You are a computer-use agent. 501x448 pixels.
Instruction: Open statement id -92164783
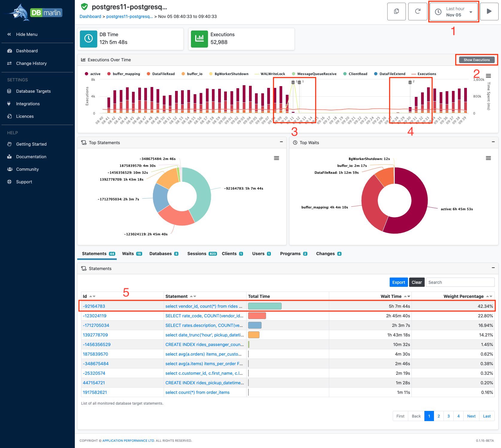coord(94,306)
